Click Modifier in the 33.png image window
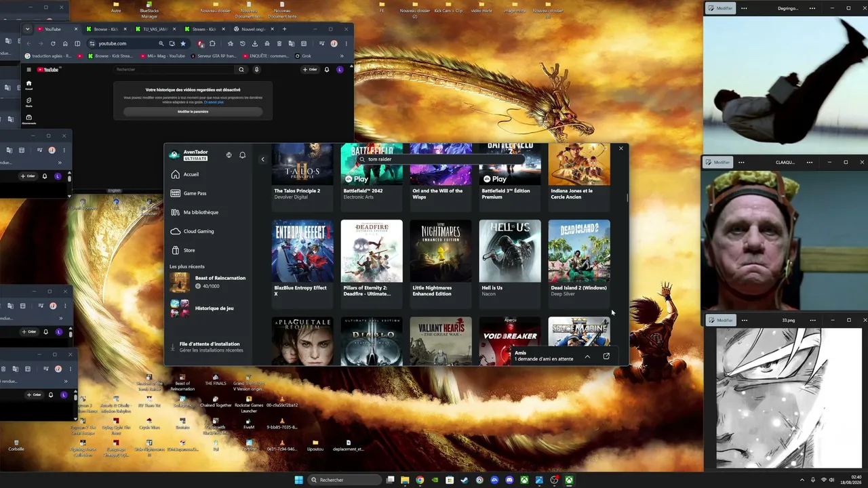 (x=722, y=320)
